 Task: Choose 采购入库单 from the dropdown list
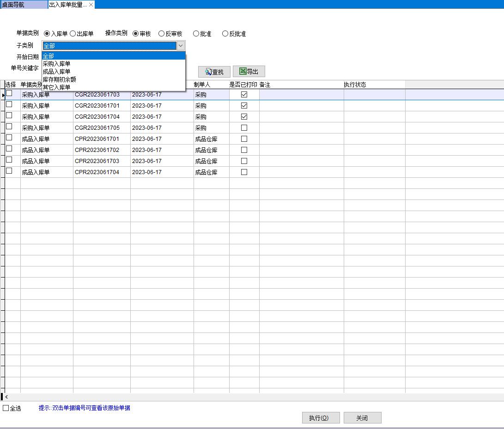56,64
